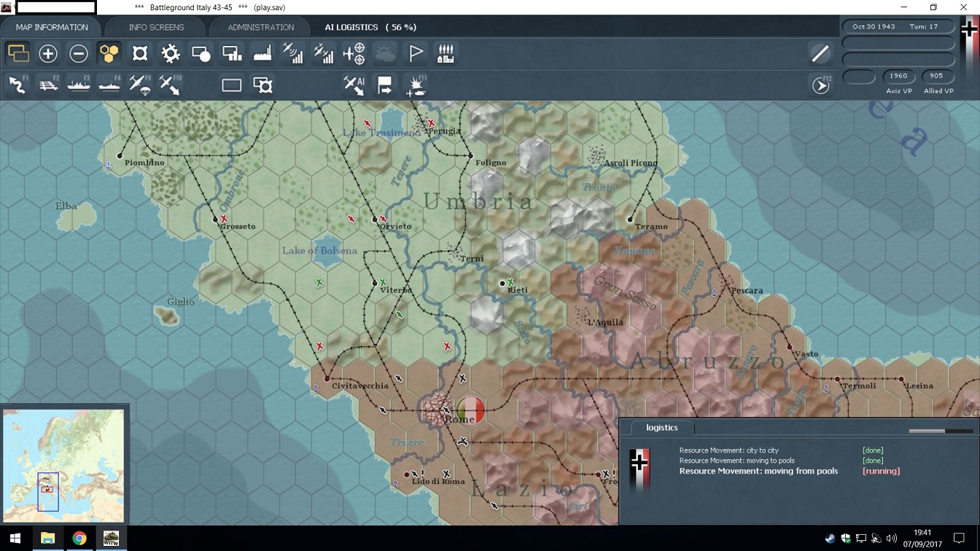Click the first plane signal strength icon
Image resolution: width=980 pixels, height=551 pixels.
292,53
